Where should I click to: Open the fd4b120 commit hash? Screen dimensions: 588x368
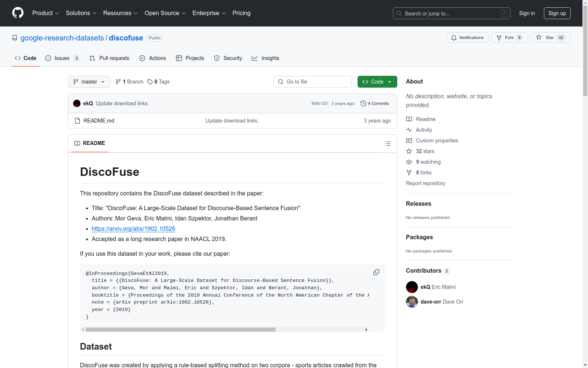pos(319,103)
